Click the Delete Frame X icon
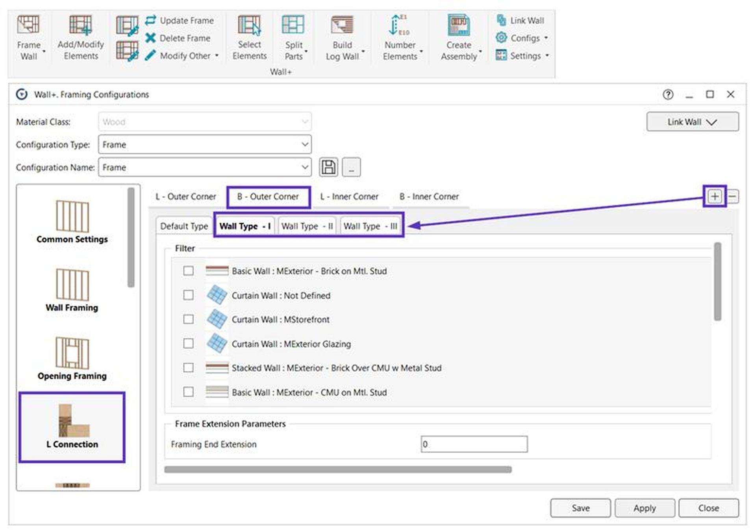756x532 pixels. [x=150, y=38]
